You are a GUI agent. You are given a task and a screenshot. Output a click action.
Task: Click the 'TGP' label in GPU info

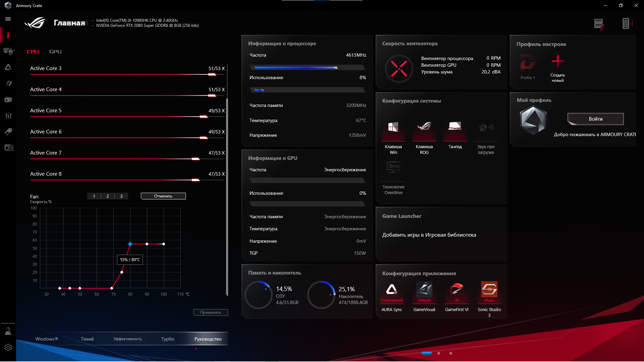pyautogui.click(x=254, y=253)
